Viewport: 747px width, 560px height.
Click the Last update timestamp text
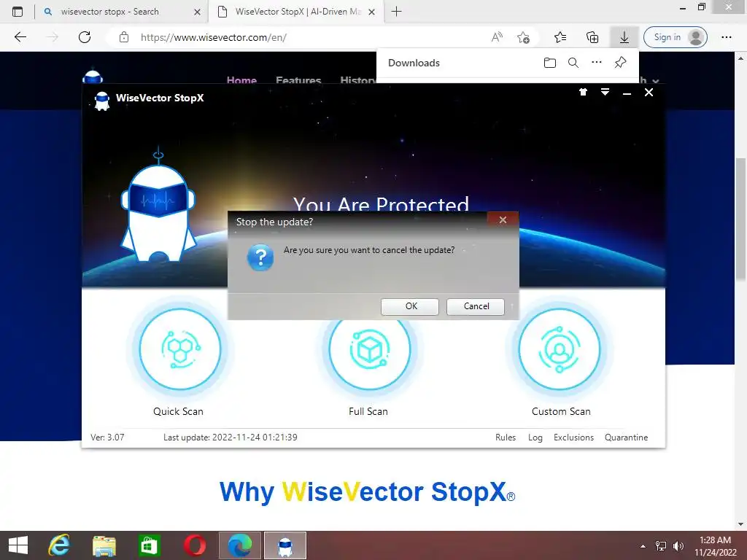230,437
